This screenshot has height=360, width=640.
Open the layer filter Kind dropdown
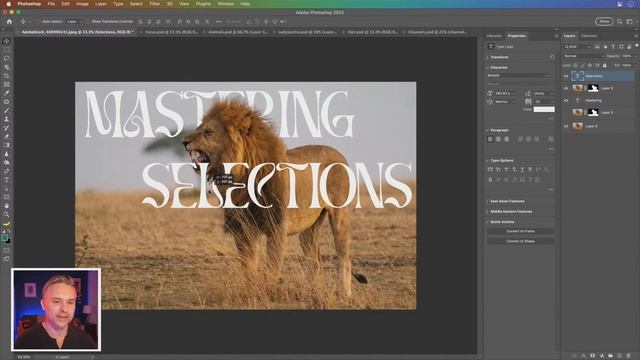(x=577, y=47)
